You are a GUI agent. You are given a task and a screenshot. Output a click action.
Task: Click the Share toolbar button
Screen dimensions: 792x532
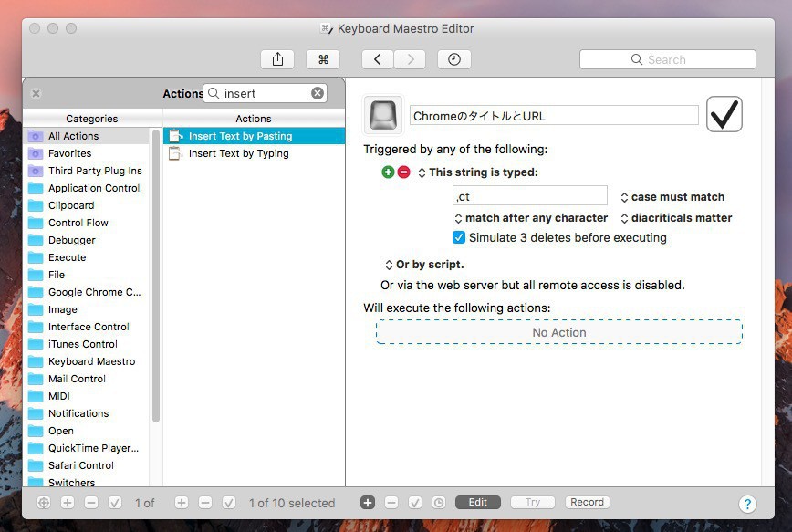click(277, 59)
